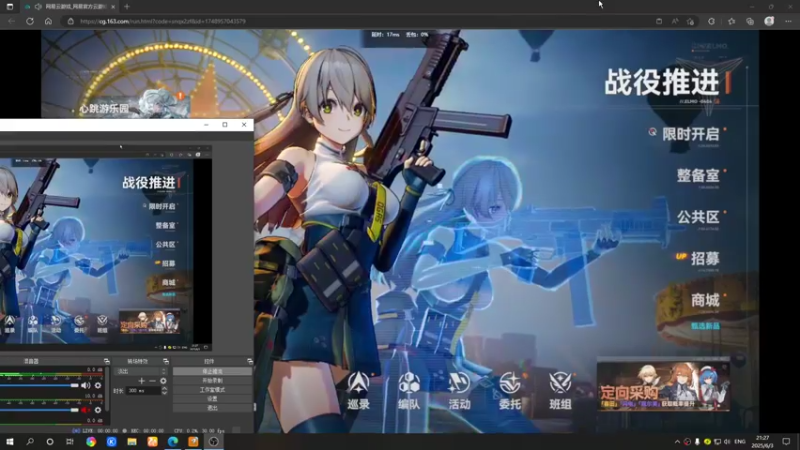Unmute the red muted mixer speaker icon

(x=86, y=410)
